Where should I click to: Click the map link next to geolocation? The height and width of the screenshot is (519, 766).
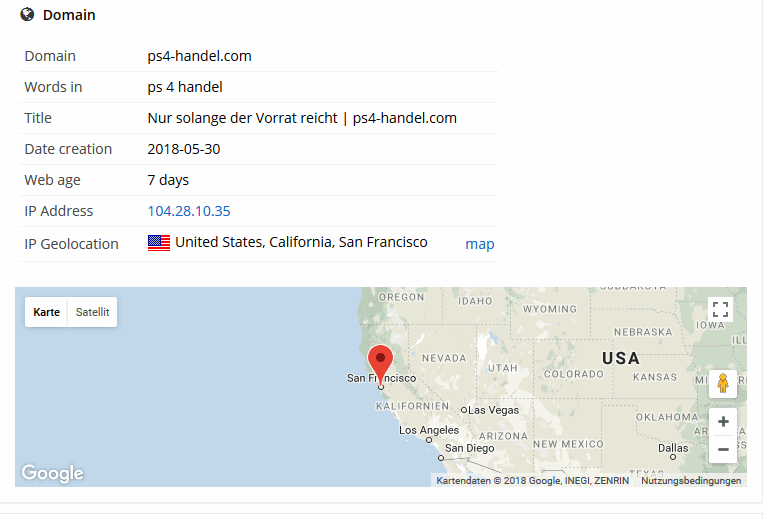480,244
